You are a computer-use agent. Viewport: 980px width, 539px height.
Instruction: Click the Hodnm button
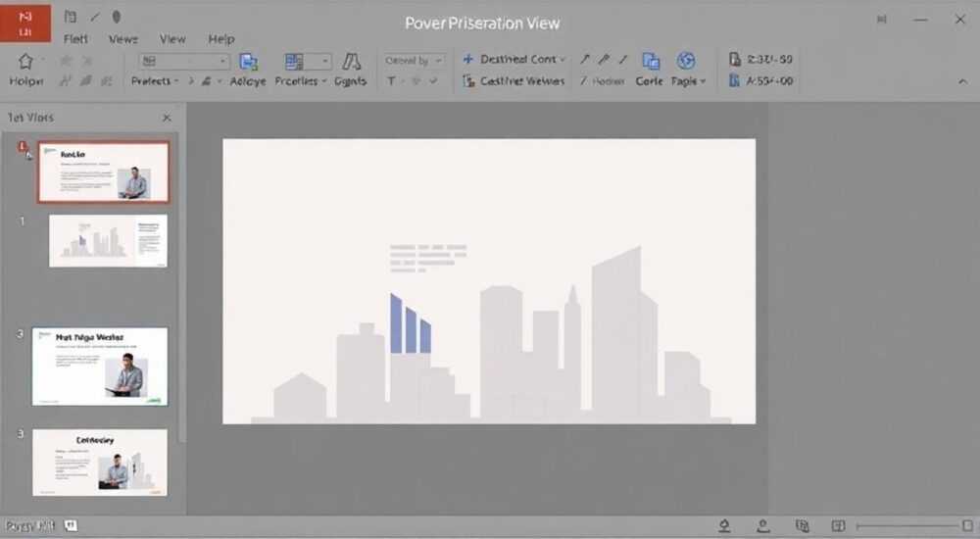click(602, 81)
